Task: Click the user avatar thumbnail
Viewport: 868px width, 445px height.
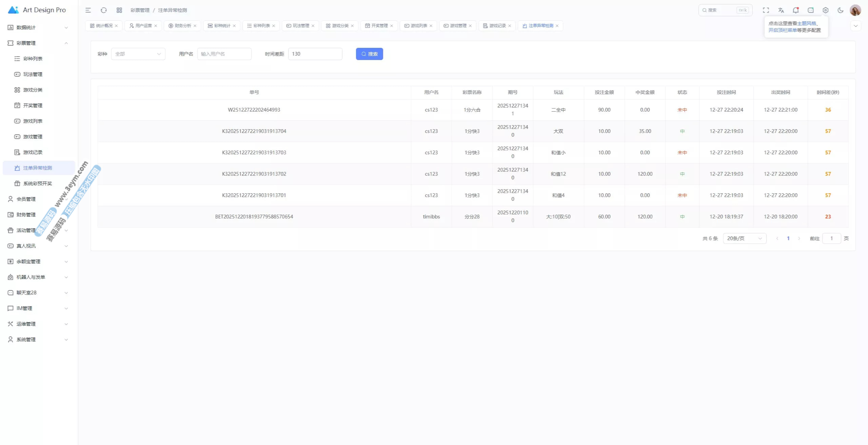Action: click(855, 10)
